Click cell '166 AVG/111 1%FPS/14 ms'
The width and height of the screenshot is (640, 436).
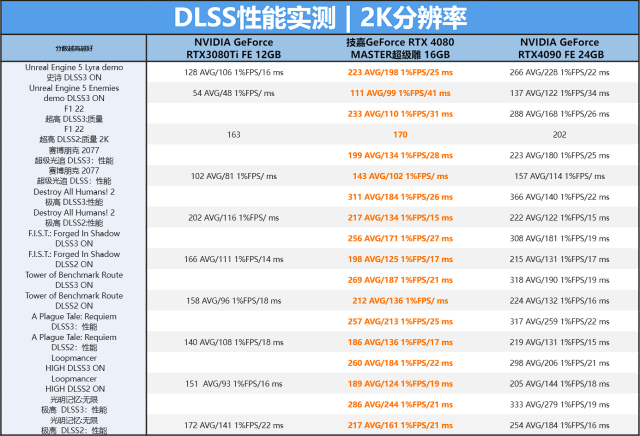[x=233, y=259]
